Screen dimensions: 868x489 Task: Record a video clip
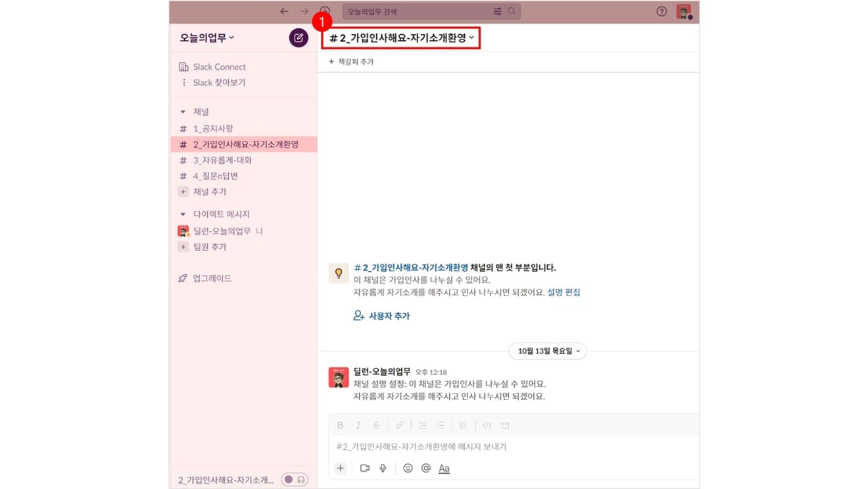tap(365, 468)
